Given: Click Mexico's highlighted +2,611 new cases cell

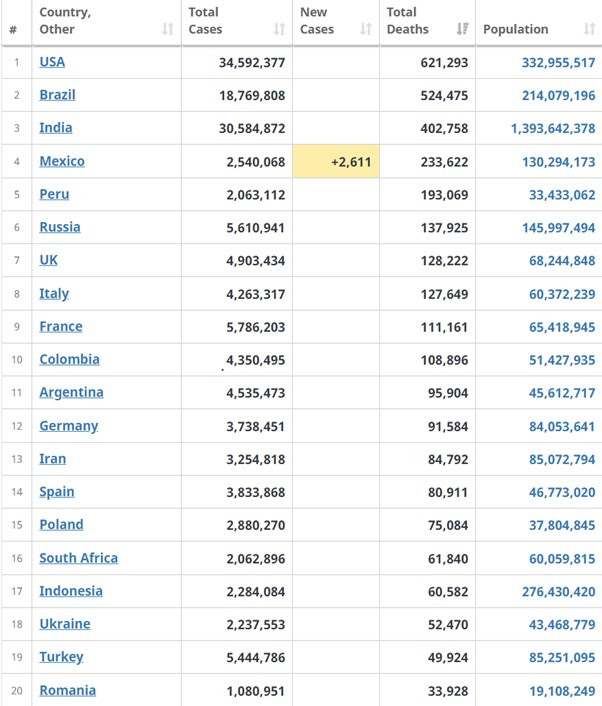Looking at the screenshot, I should pyautogui.click(x=336, y=161).
